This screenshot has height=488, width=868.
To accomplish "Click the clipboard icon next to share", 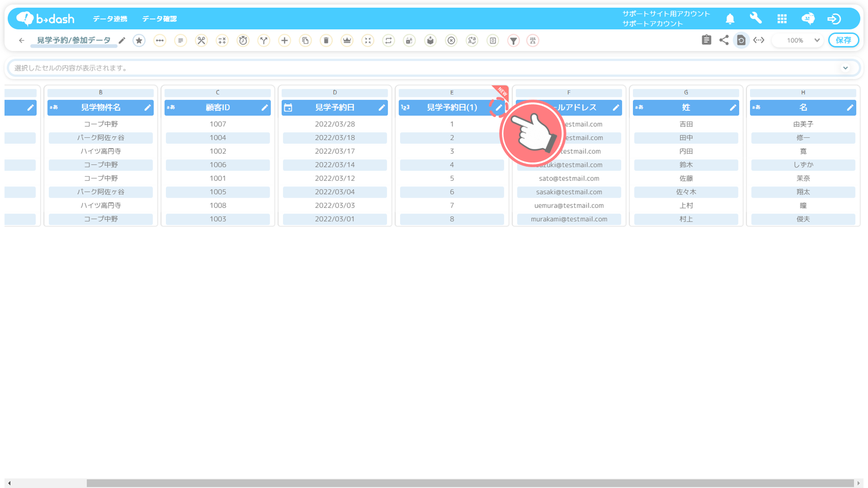I will pos(706,40).
